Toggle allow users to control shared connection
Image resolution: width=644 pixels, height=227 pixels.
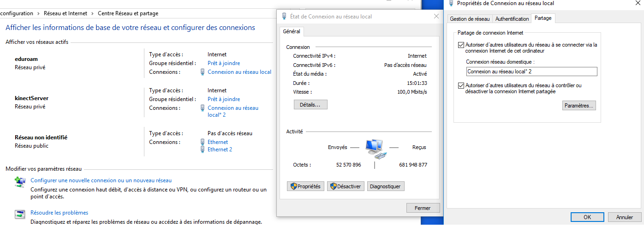click(x=461, y=86)
